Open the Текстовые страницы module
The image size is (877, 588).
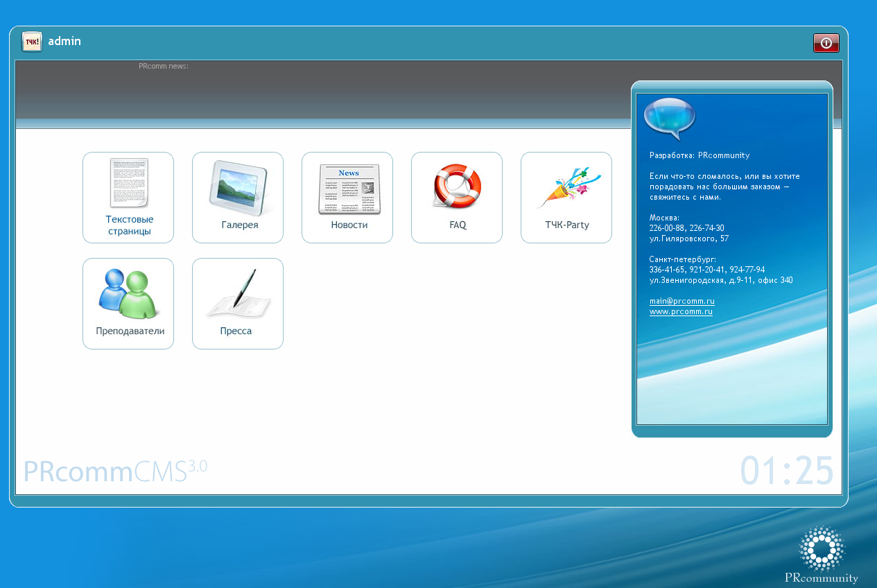128,198
